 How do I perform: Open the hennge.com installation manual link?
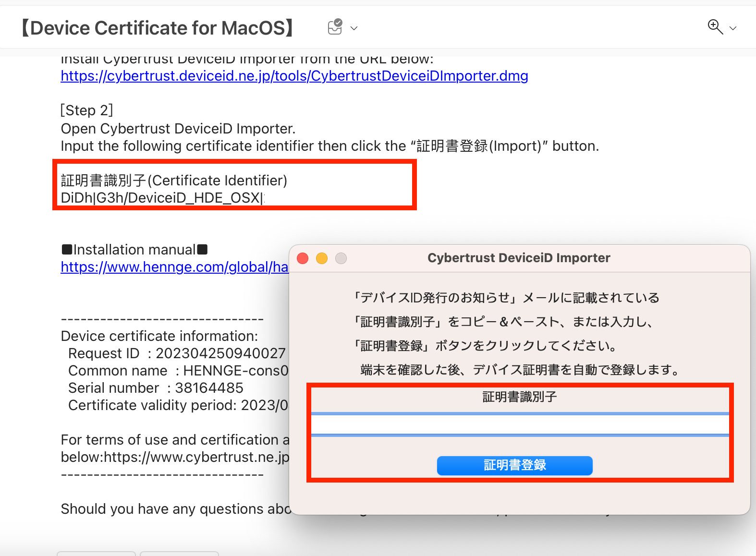click(175, 267)
